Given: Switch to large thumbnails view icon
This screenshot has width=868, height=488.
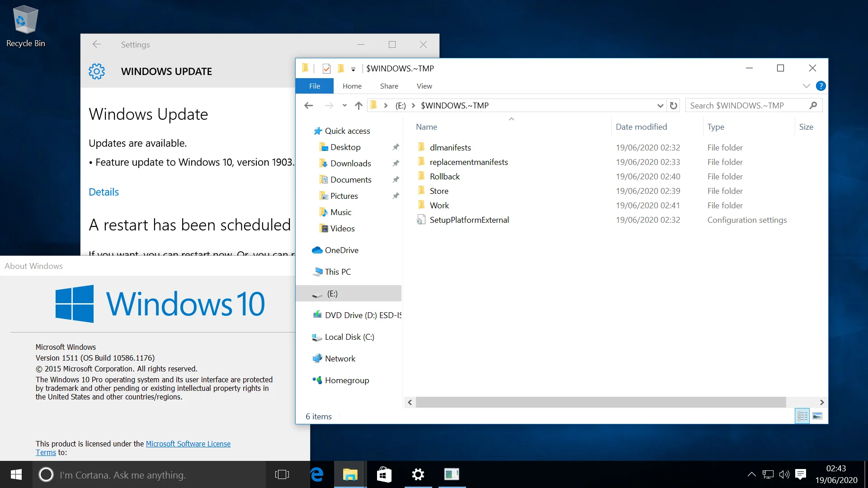Looking at the screenshot, I should coord(817,416).
